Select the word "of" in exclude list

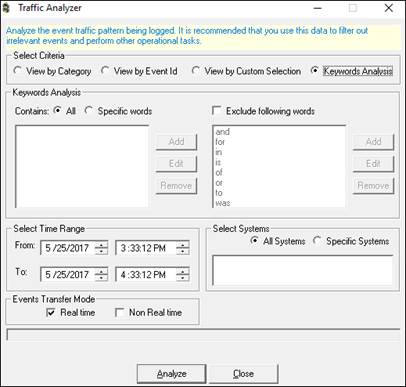click(219, 173)
